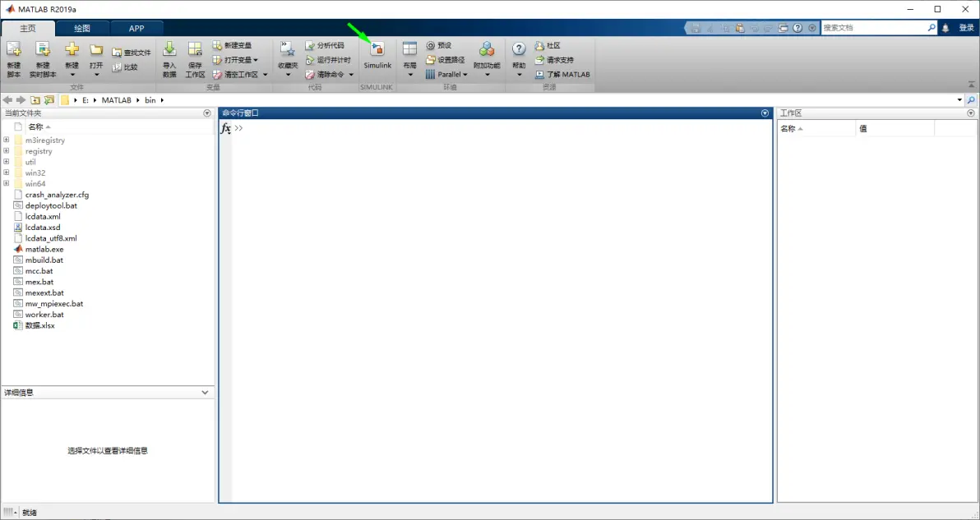Viewport: 980px width, 520px height.
Task: Open the 工作区 panel actions menu
Action: tap(971, 113)
